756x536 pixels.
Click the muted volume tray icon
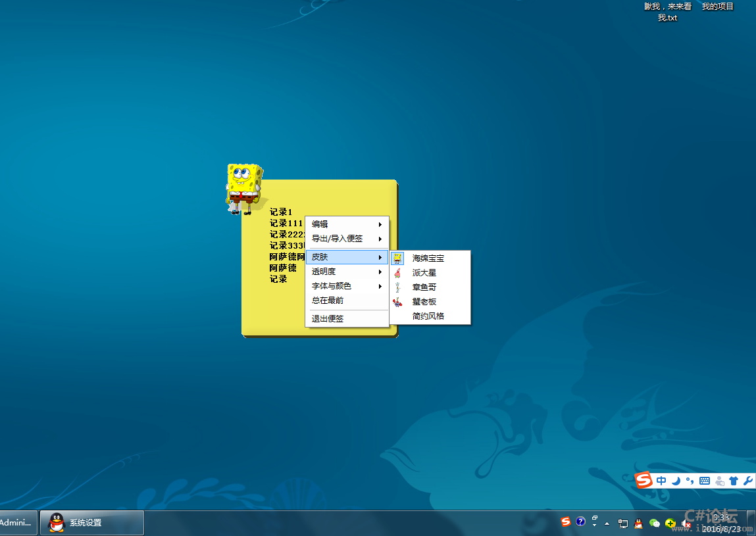pos(686,524)
